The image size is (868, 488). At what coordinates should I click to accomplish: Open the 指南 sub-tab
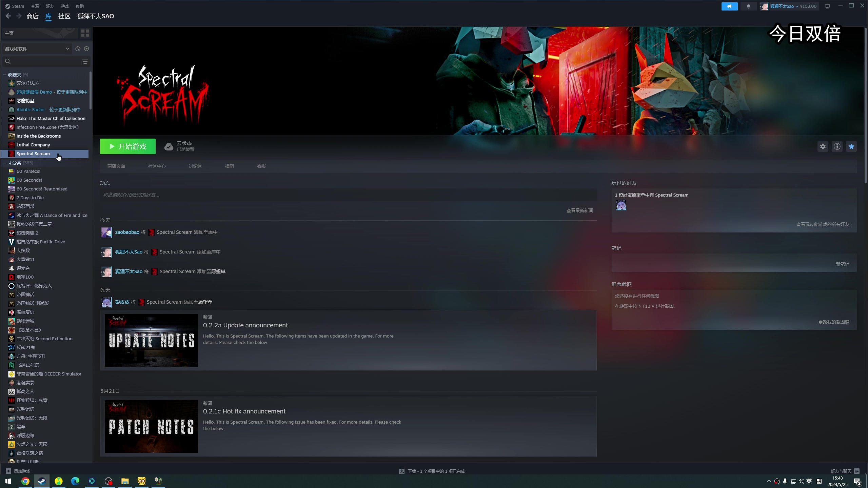(230, 166)
